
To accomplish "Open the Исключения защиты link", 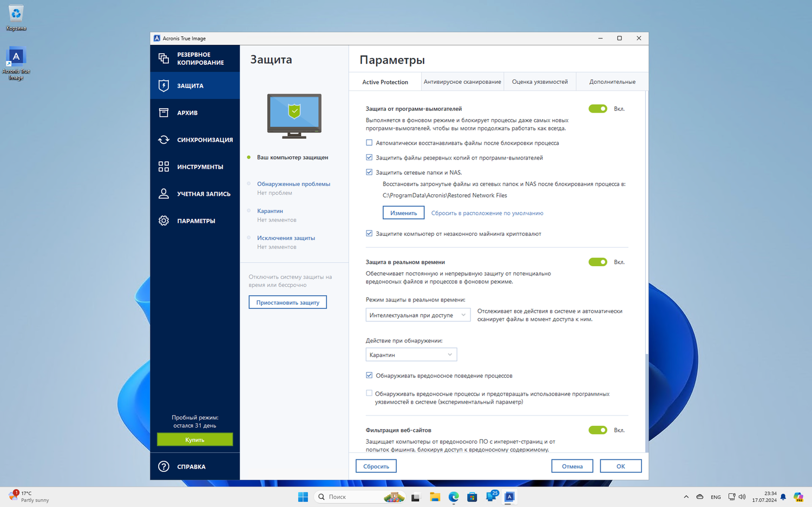I will tap(286, 238).
